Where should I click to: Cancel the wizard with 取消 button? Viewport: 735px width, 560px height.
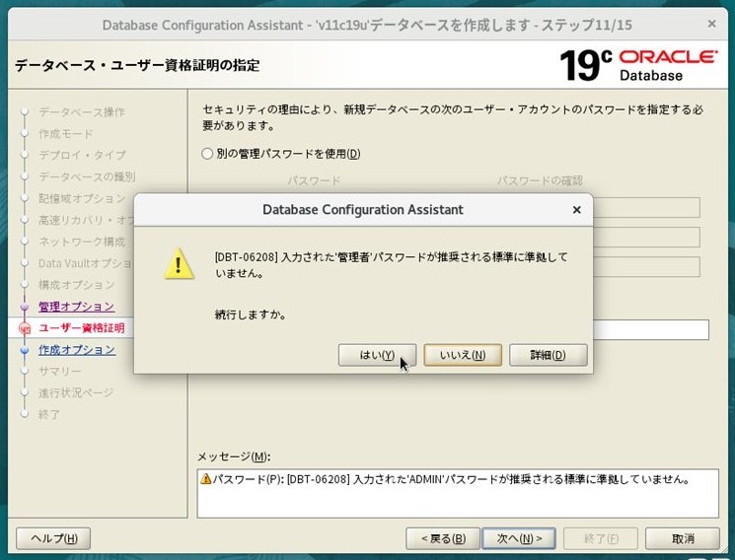[x=683, y=538]
